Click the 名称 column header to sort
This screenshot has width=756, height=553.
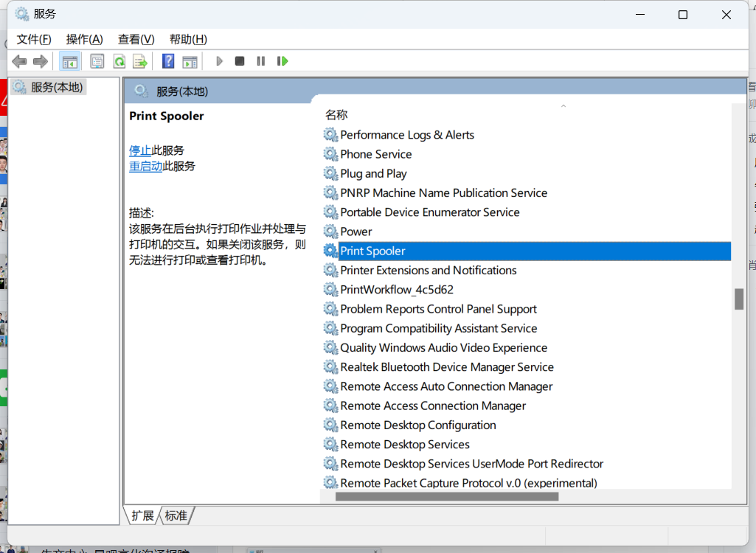(x=336, y=115)
